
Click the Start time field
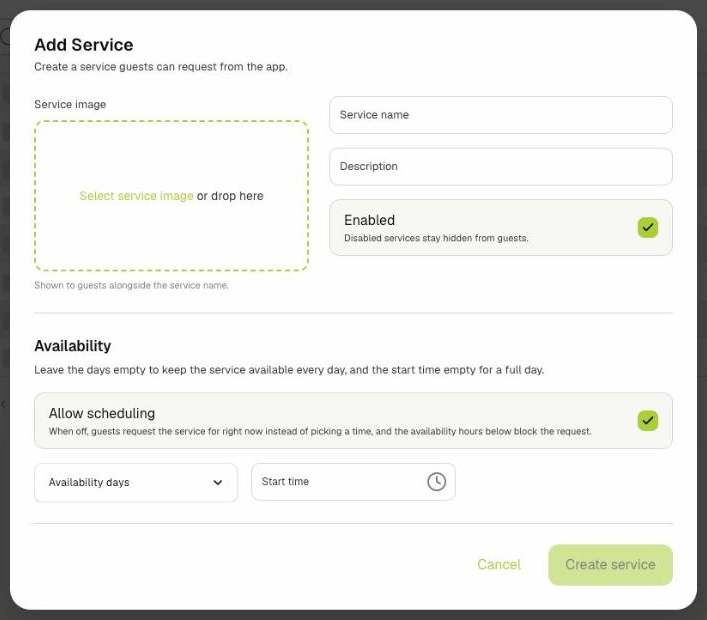pos(353,482)
